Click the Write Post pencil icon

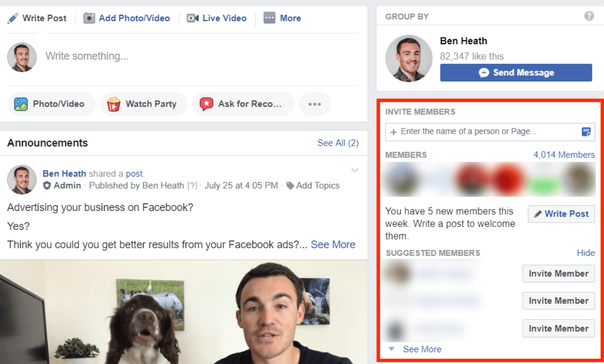click(x=12, y=18)
